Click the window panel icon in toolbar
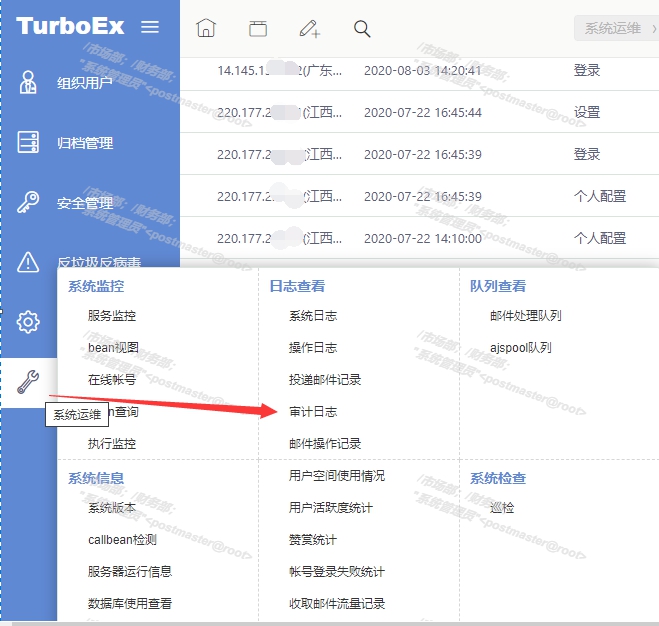Image resolution: width=659 pixels, height=626 pixels. pyautogui.click(x=258, y=29)
